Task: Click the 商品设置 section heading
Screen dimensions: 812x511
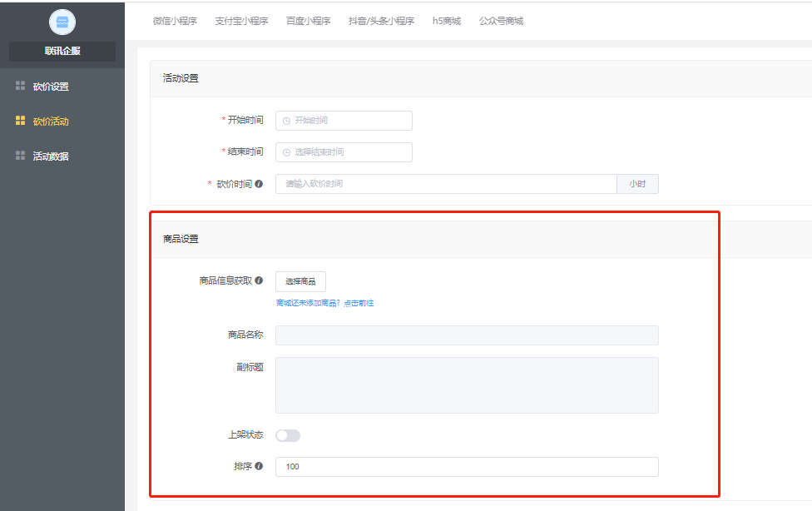Action: coord(181,239)
